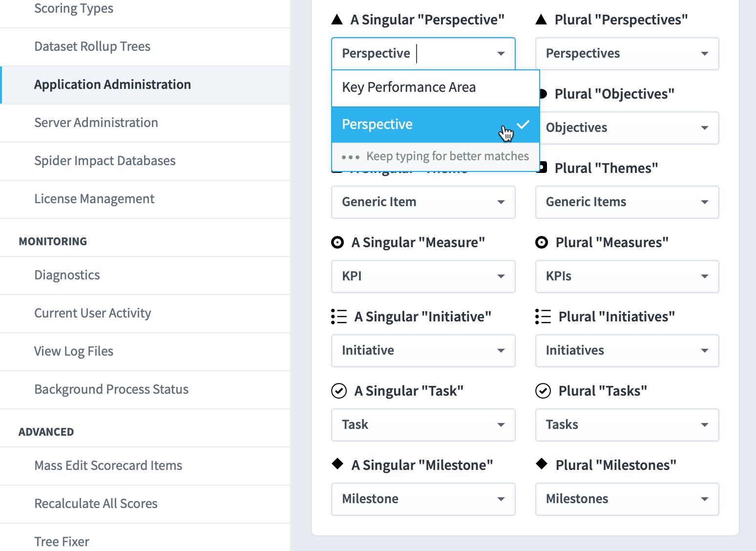Click the checkmark circle icon beside Plural Tasks
The width and height of the screenshot is (756, 551).
(x=543, y=391)
